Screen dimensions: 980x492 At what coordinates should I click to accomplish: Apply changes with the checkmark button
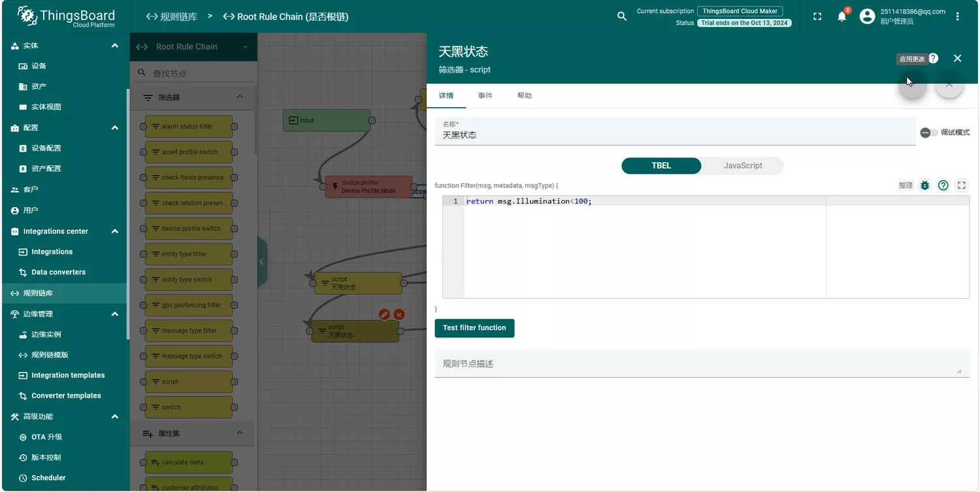tap(913, 84)
